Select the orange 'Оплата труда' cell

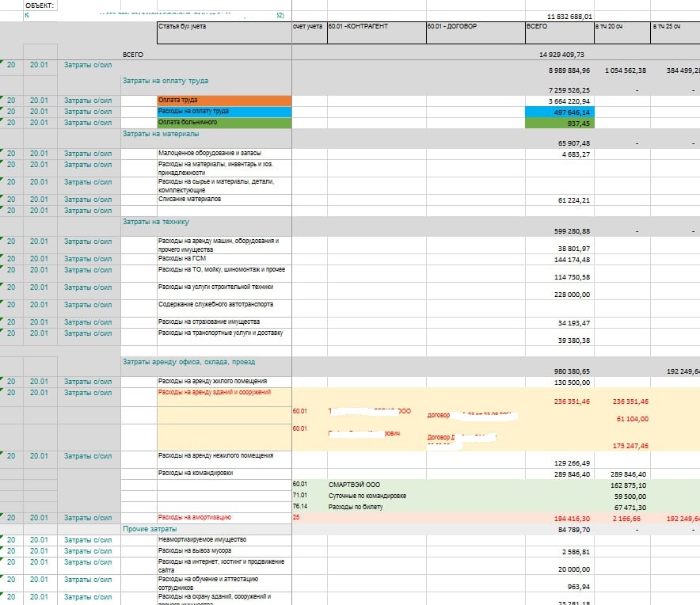pos(224,101)
